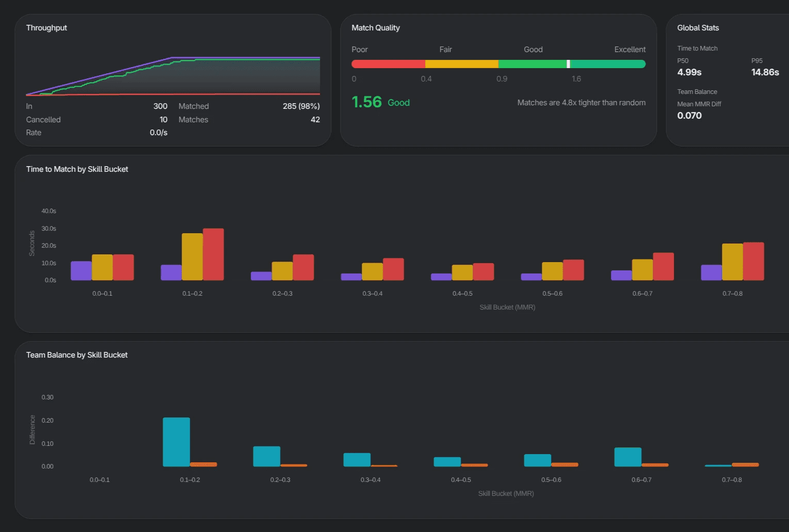Select the teal bar in 0.1–0.2 balance bucket
The height and width of the screenshot is (532, 789).
[176, 442]
